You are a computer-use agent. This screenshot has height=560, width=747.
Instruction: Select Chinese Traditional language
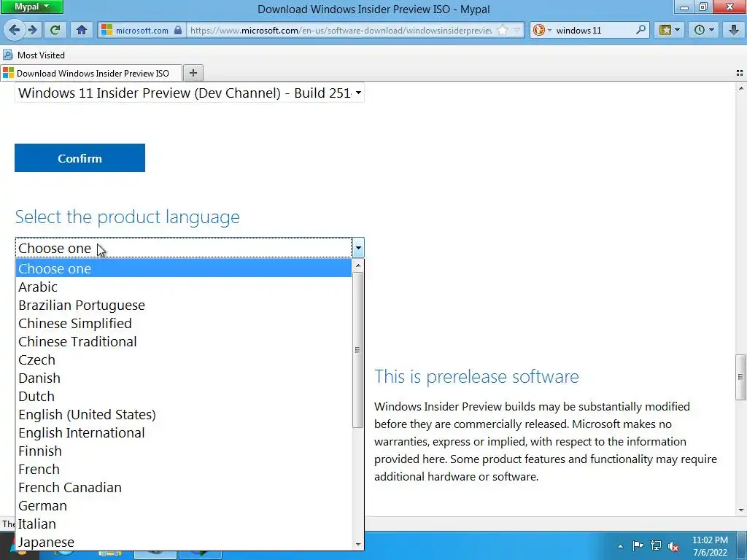click(x=183, y=341)
